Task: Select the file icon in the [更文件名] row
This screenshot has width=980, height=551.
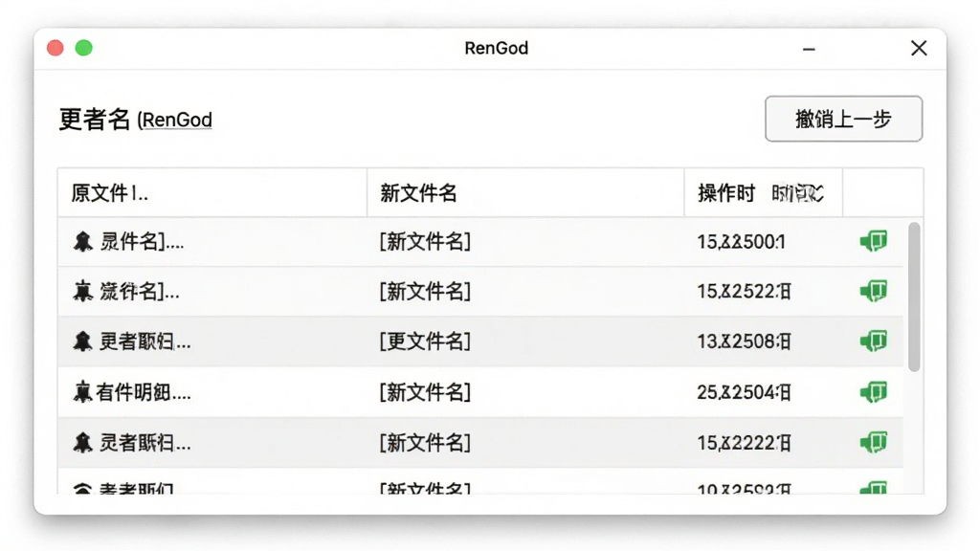Action: (82, 342)
